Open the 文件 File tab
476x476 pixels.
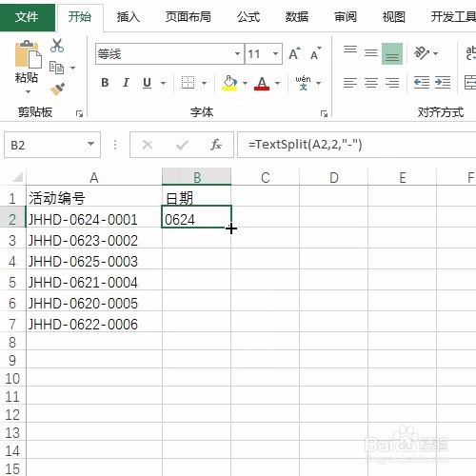pos(28,16)
